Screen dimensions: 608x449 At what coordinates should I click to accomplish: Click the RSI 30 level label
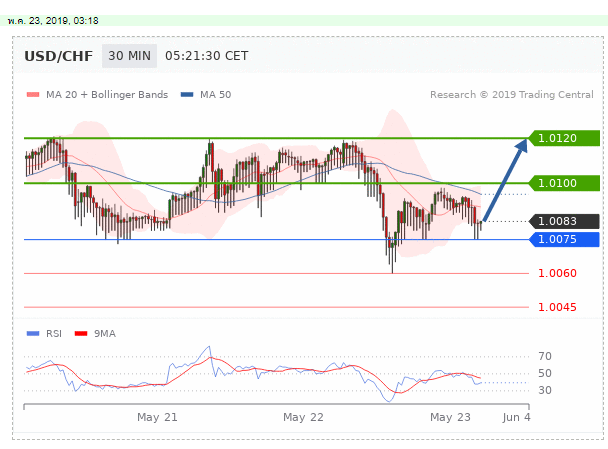click(545, 390)
